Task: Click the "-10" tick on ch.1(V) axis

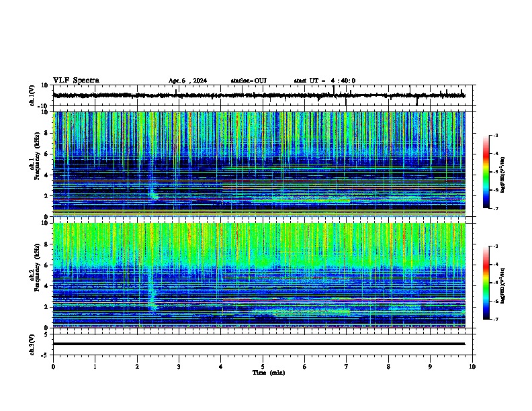Action: [x=44, y=106]
